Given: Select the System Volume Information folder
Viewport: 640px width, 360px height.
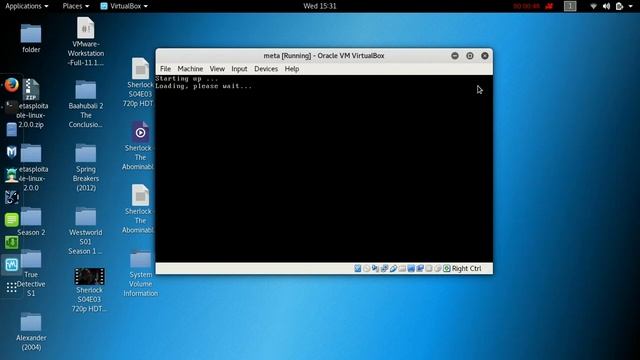Looking at the screenshot, I should coord(140,274).
